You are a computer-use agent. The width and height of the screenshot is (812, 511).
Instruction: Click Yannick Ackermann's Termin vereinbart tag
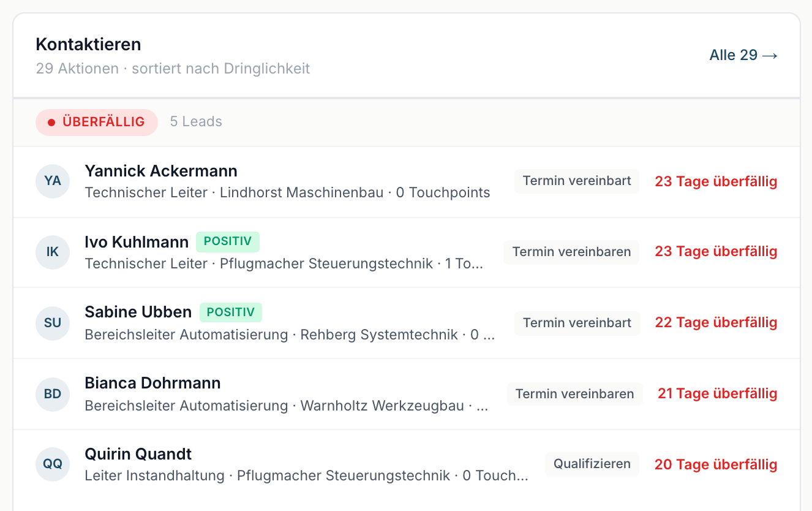click(x=577, y=181)
